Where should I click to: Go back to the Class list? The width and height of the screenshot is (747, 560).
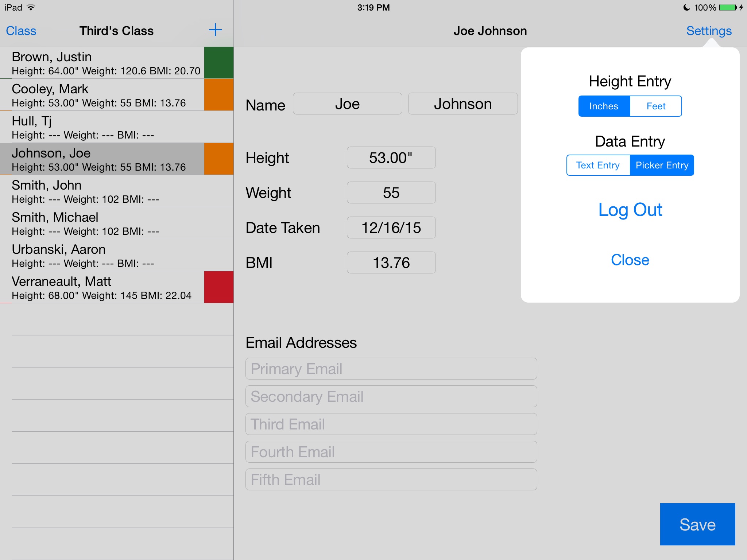coord(21,31)
